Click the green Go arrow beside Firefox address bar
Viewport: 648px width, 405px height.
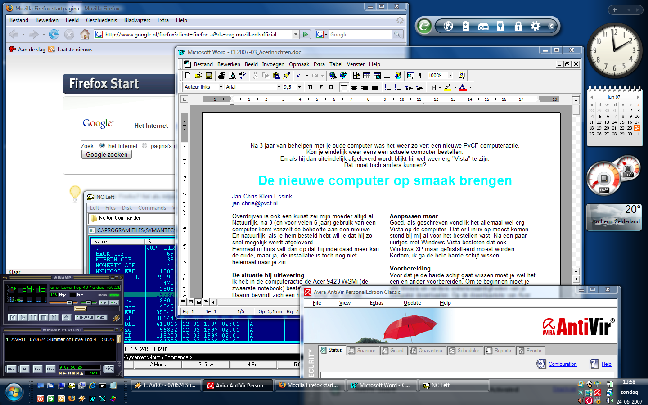point(306,34)
